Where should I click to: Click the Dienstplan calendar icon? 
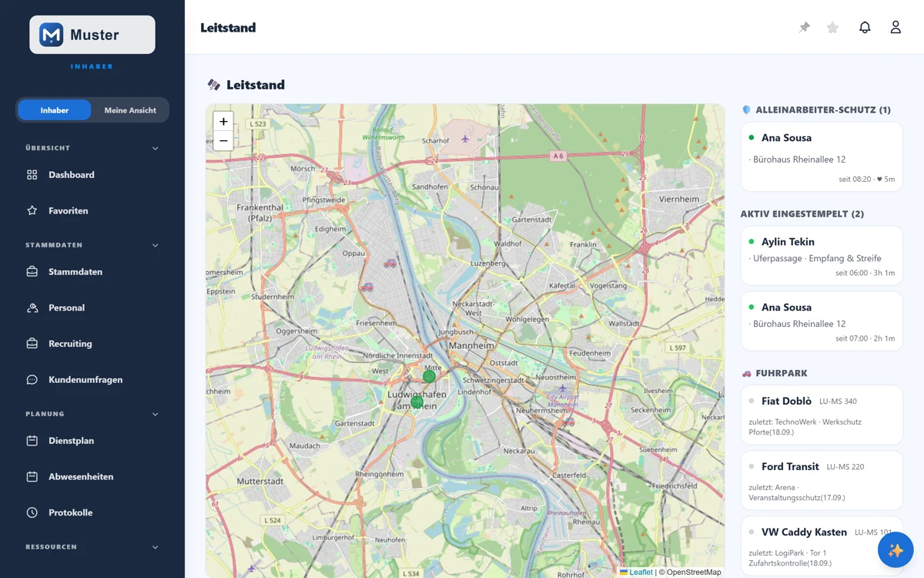[32, 441]
